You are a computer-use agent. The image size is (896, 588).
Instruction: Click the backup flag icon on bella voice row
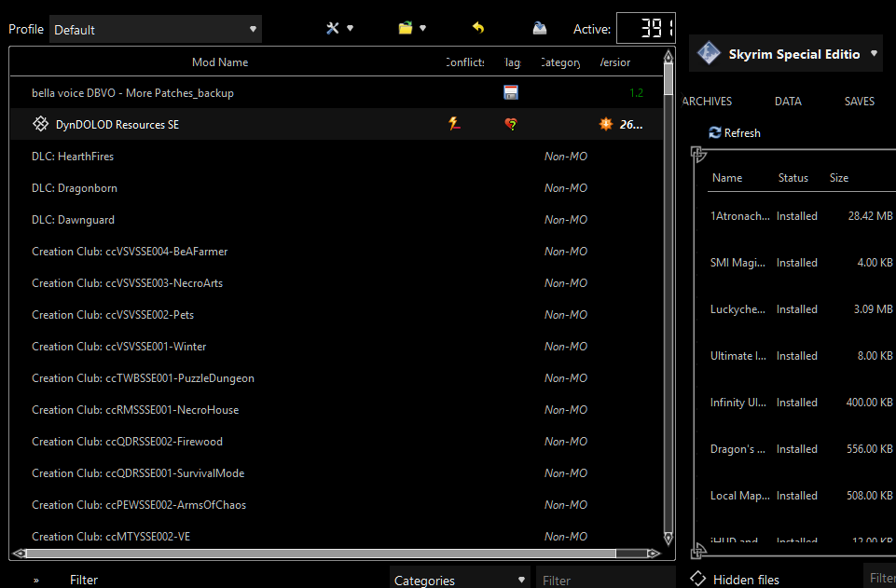tap(511, 92)
